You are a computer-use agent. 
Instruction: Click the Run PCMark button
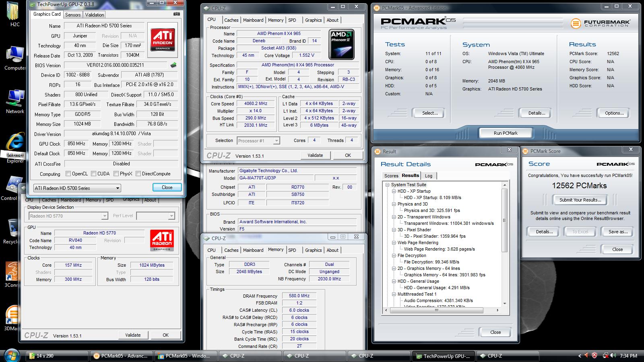point(506,133)
